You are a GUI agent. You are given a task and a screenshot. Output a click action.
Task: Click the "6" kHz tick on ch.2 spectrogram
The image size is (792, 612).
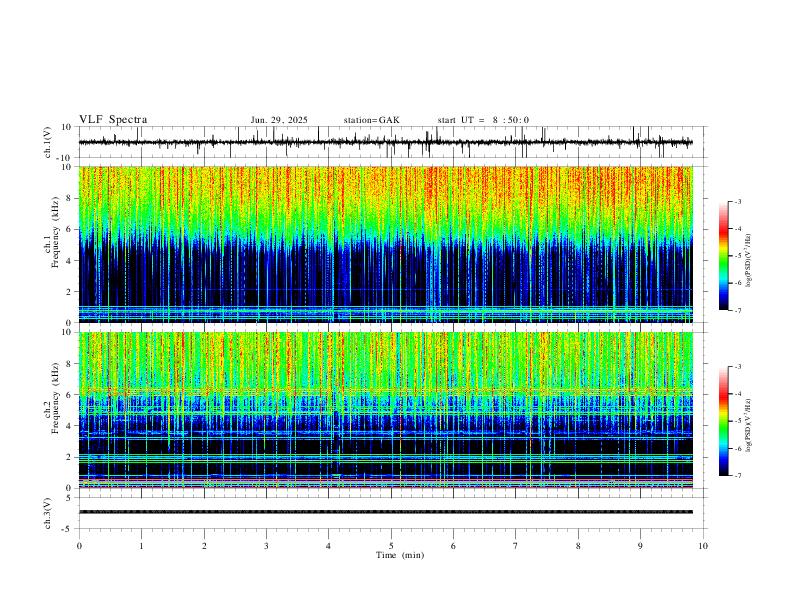(x=70, y=395)
